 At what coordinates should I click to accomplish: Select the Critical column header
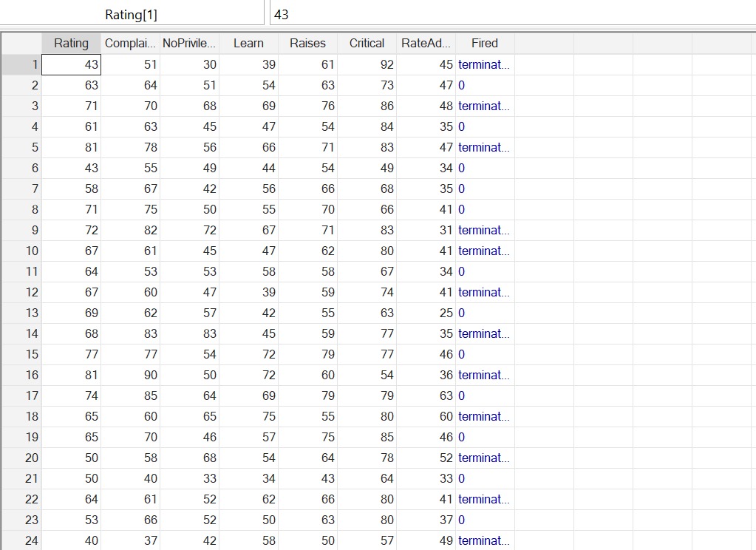[x=367, y=43]
